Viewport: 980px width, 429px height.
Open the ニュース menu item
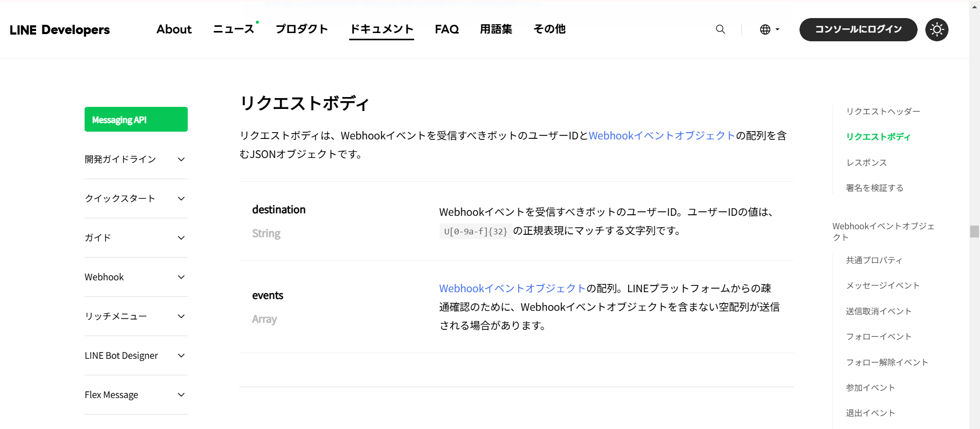(x=234, y=29)
